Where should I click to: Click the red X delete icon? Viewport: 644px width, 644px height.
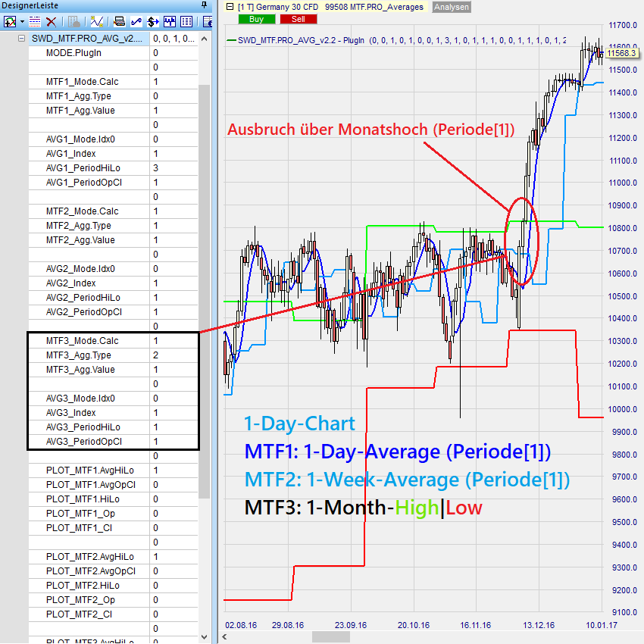pos(52,21)
